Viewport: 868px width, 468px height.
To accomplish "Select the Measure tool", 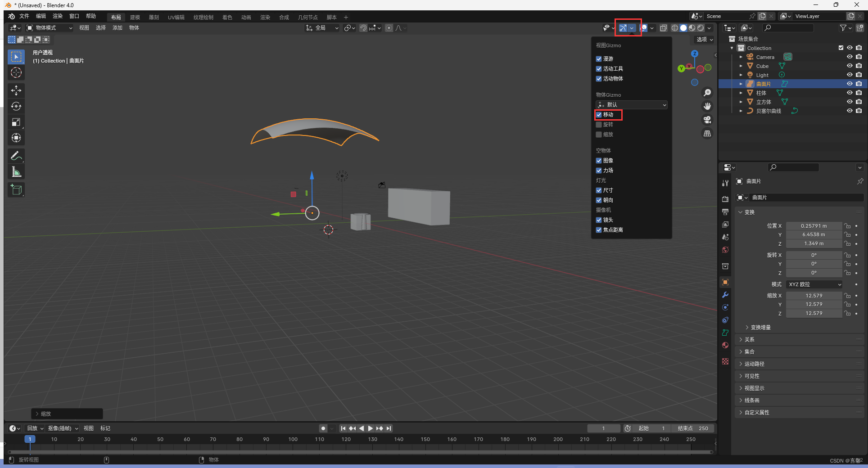I will pos(16,171).
